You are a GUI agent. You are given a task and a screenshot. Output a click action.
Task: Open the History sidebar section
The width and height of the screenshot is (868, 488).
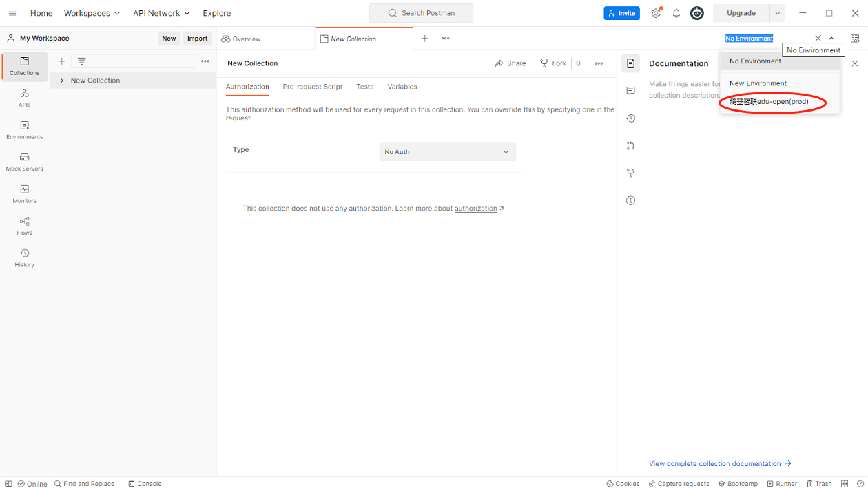tap(25, 258)
